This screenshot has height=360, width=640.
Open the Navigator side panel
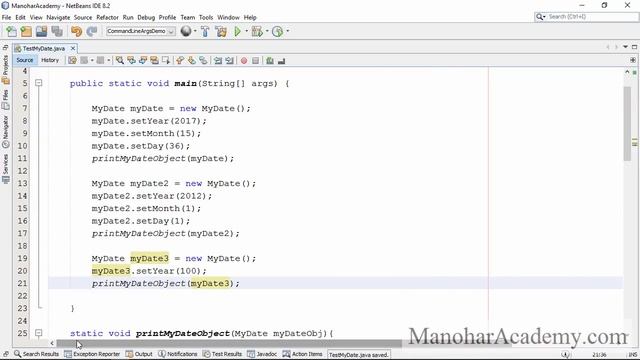5,131
